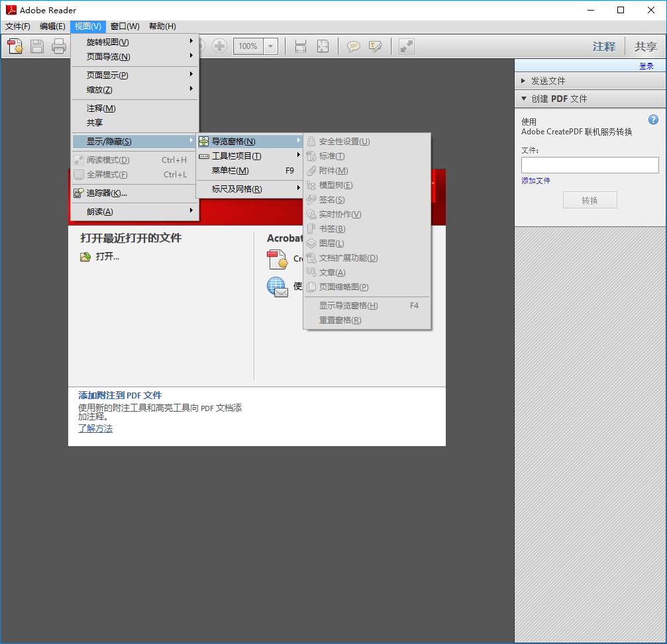Screen dimensions: 667x644
Task: Open the zoom percentage dropdown arrow
Action: tap(270, 46)
